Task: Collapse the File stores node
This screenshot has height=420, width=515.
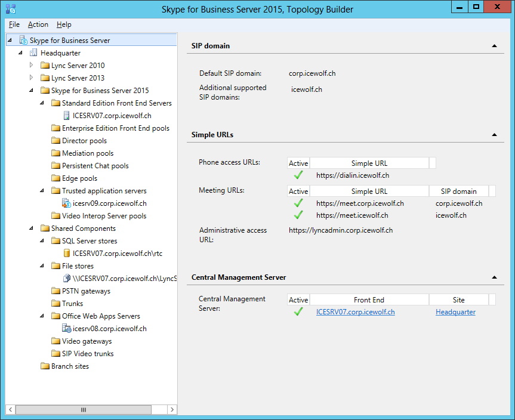Action: [42, 265]
